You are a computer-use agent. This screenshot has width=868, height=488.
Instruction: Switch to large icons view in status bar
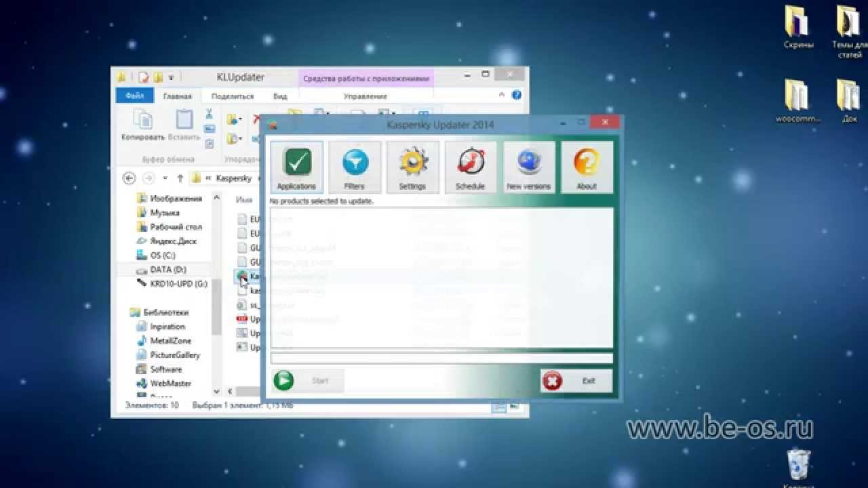(515, 407)
